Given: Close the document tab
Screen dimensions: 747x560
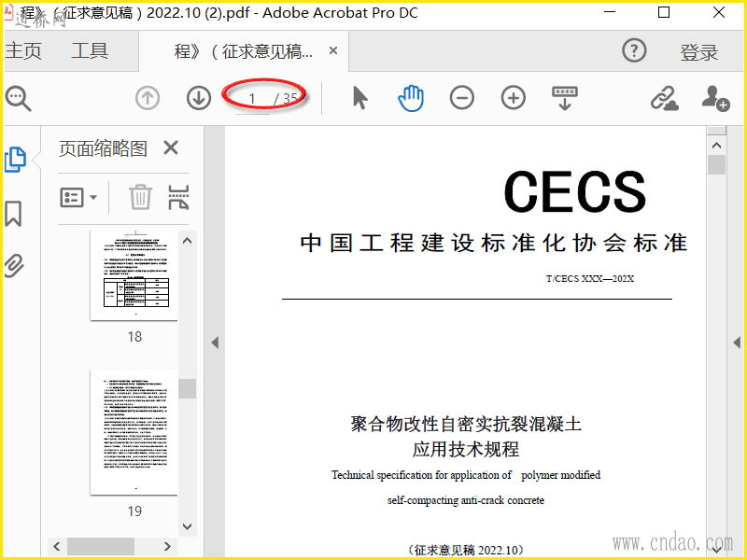Looking at the screenshot, I should click(333, 50).
